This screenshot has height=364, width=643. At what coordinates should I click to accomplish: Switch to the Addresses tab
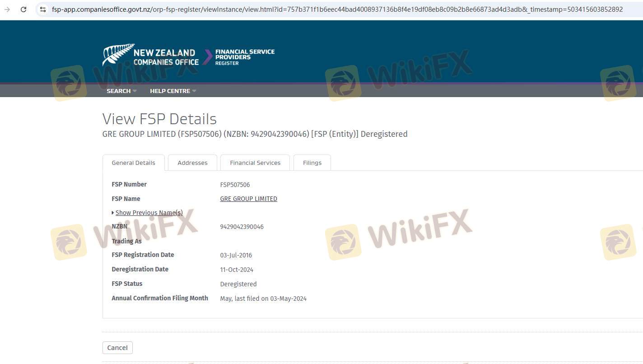(192, 163)
